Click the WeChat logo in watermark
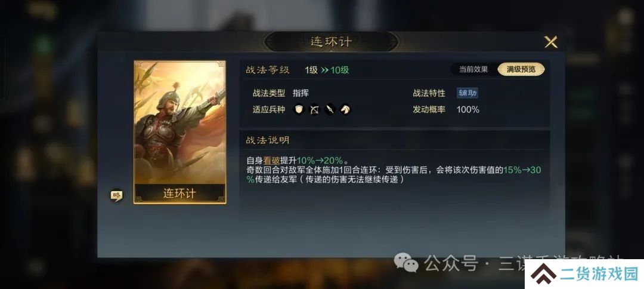The width and height of the screenshot is (644, 289). (406, 263)
